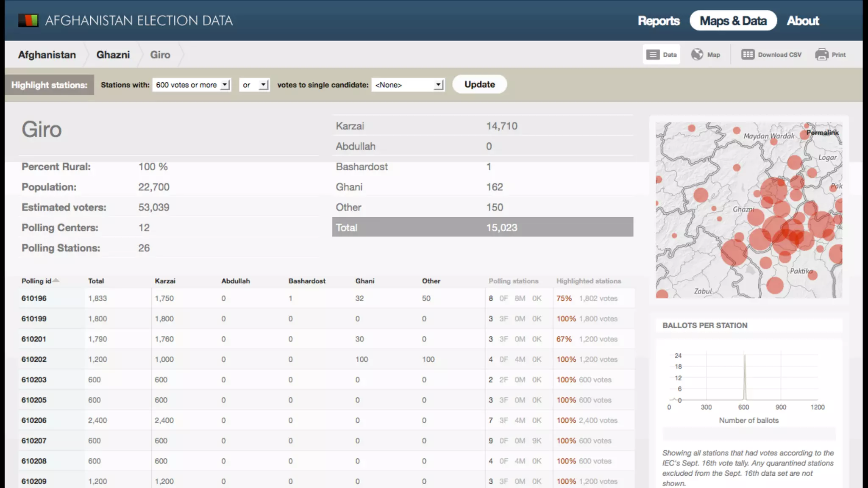Click the Permalink link on map
Viewport: 868px width, 488px height.
pos(822,133)
